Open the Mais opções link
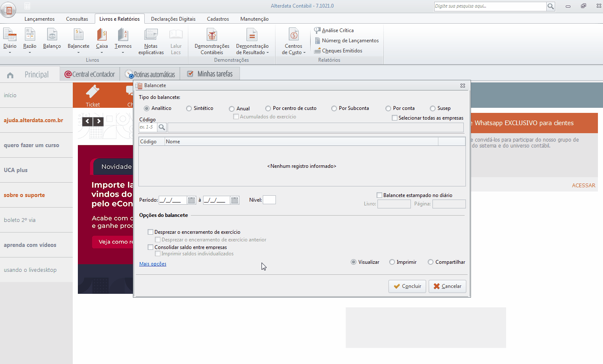 pyautogui.click(x=153, y=264)
